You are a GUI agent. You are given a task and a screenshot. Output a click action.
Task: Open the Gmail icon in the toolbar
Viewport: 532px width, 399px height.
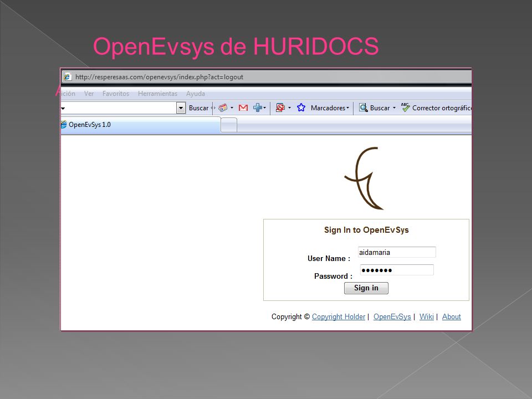point(243,108)
